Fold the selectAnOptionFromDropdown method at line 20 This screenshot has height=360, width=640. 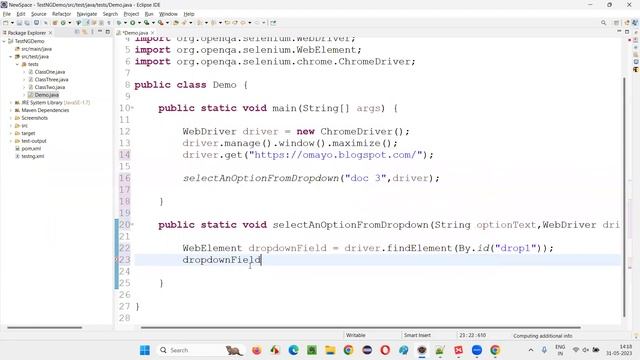(x=133, y=224)
